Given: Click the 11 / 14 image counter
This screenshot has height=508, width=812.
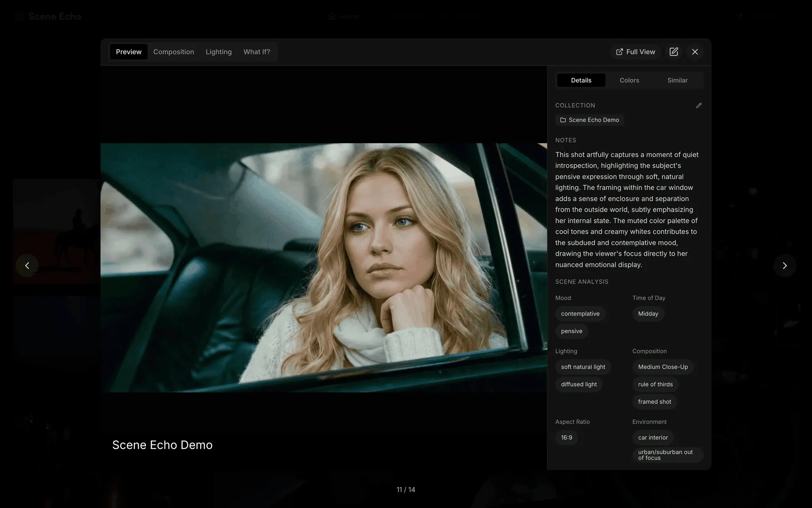Looking at the screenshot, I should coord(406,490).
